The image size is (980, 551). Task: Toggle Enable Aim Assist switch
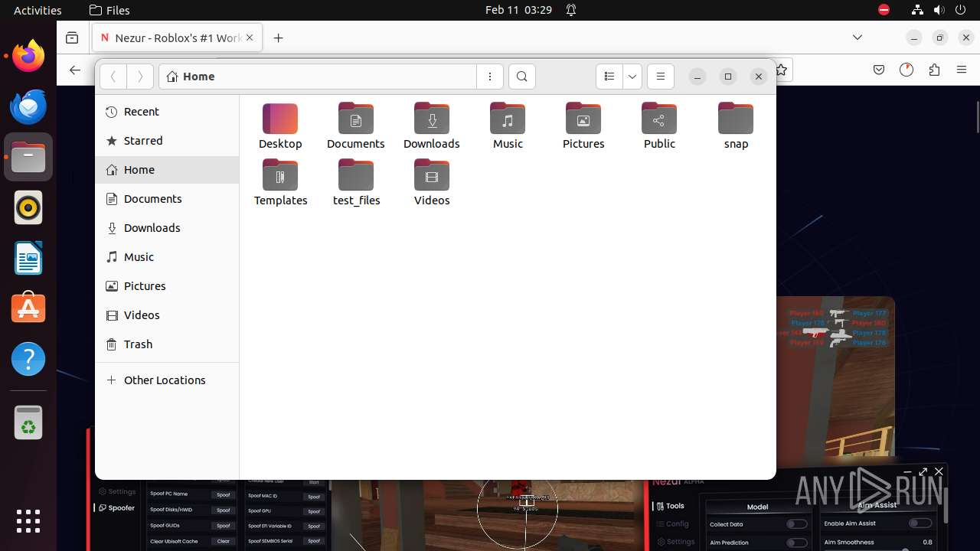920,523
